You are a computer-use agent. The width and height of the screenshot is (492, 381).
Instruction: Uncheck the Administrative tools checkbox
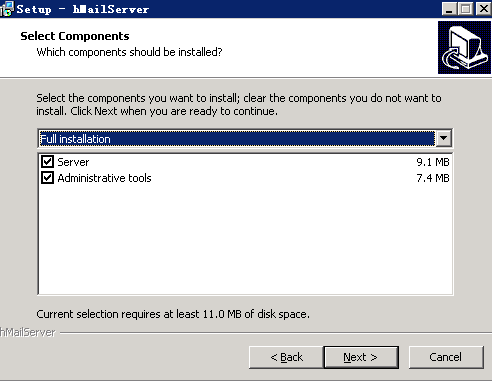click(47, 178)
